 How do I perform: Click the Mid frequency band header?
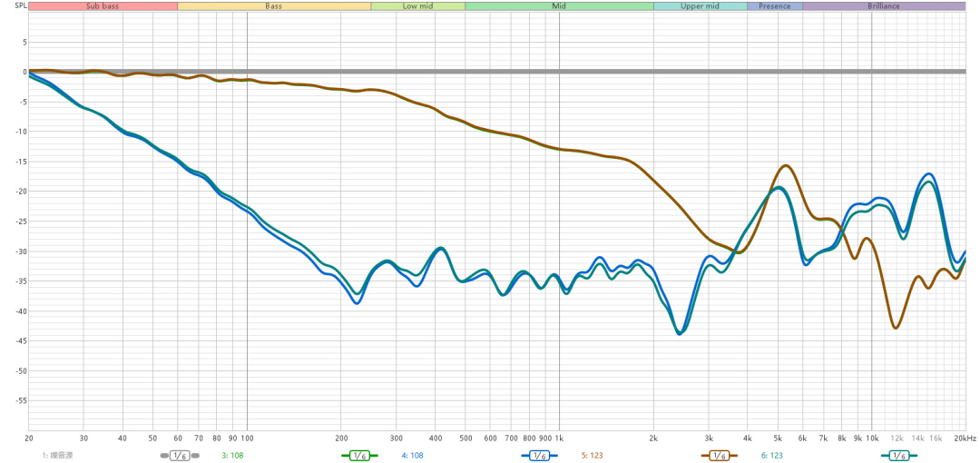[x=559, y=6]
